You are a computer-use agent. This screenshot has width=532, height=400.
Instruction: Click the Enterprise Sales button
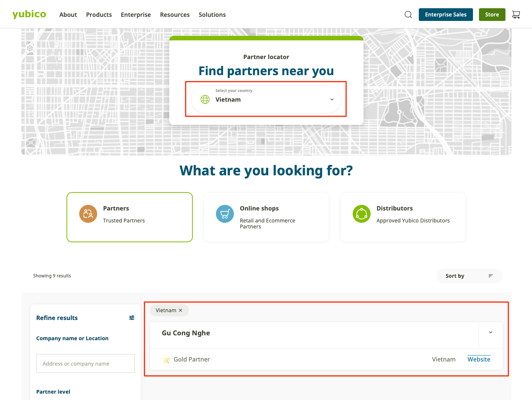[x=446, y=15]
